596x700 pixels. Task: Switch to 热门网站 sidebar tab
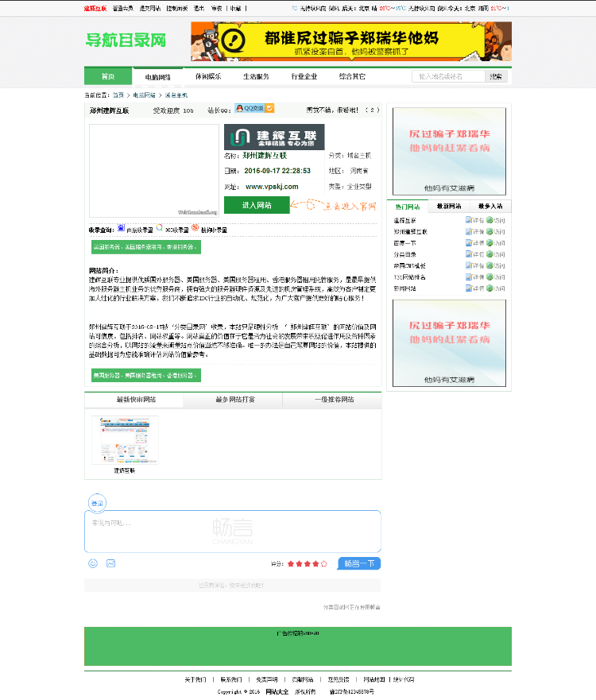408,207
